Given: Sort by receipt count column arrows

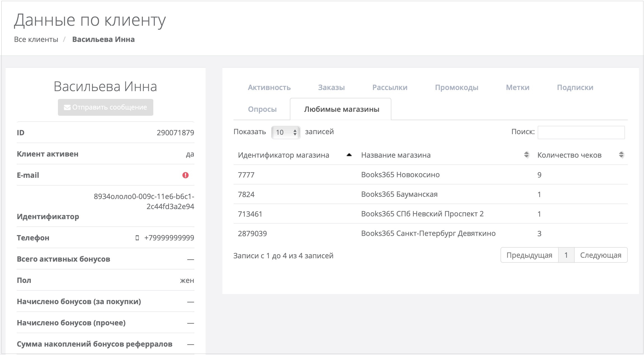Looking at the screenshot, I should point(621,155).
